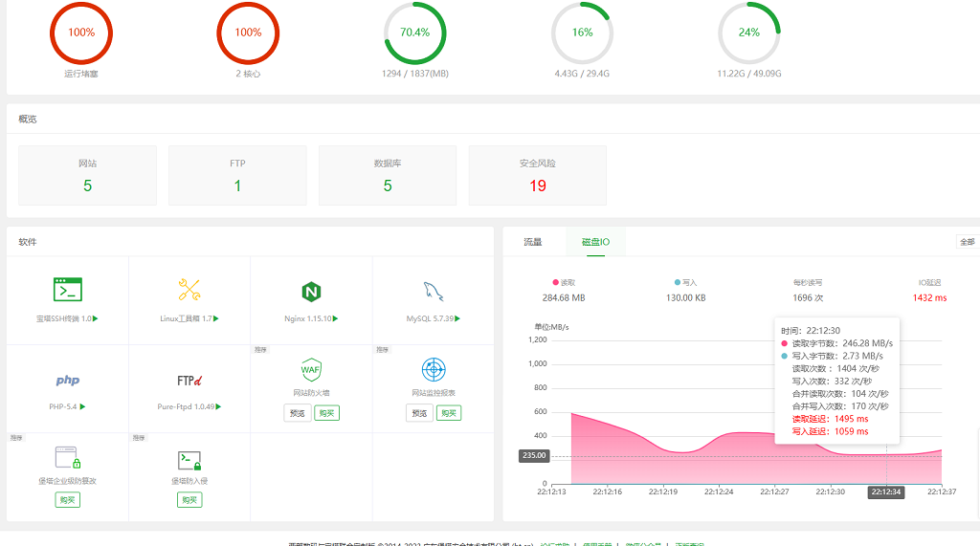Open the Nginx 1.15.10 hexagon icon
Image resolution: width=980 pixels, height=546 pixels.
[x=311, y=291]
